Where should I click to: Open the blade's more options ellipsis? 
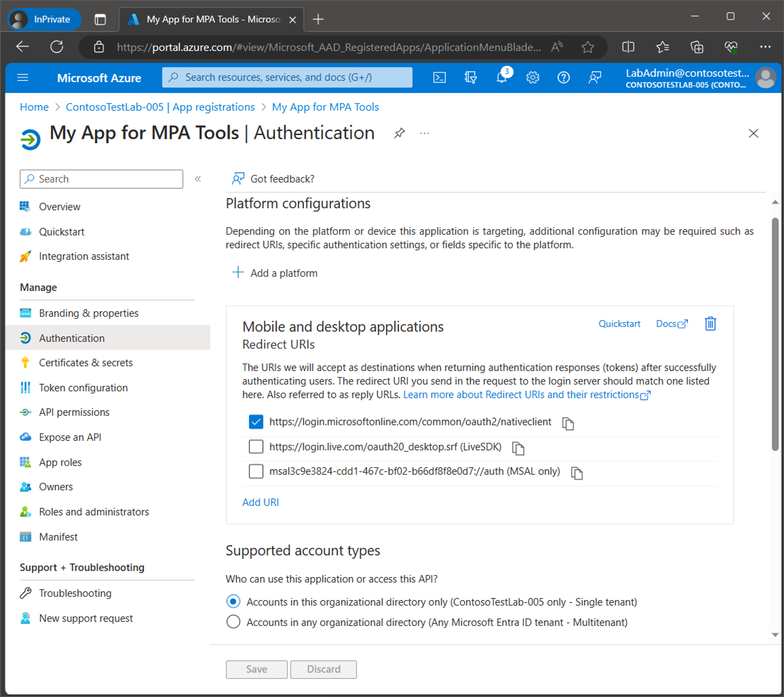425,133
